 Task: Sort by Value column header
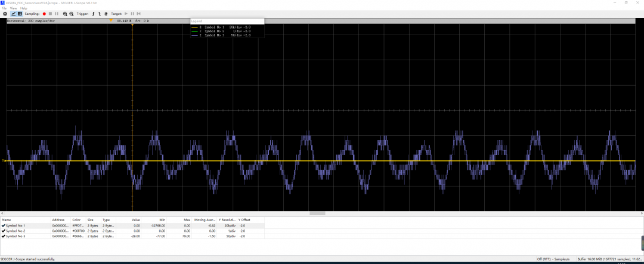coord(129,220)
